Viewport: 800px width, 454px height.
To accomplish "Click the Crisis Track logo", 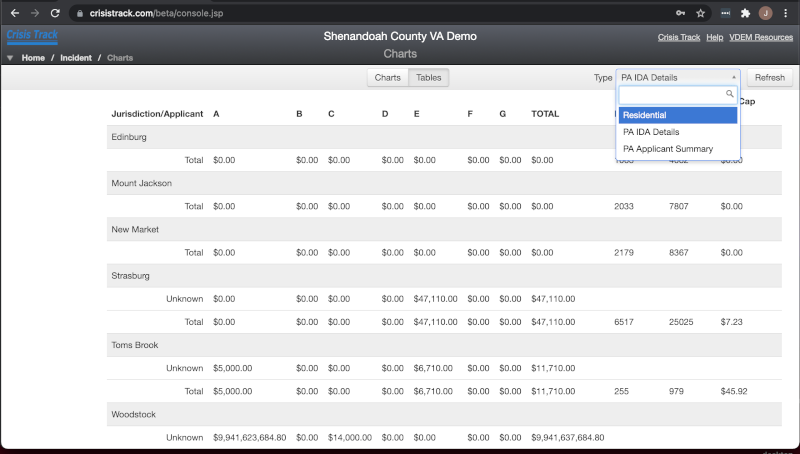I will (32, 36).
